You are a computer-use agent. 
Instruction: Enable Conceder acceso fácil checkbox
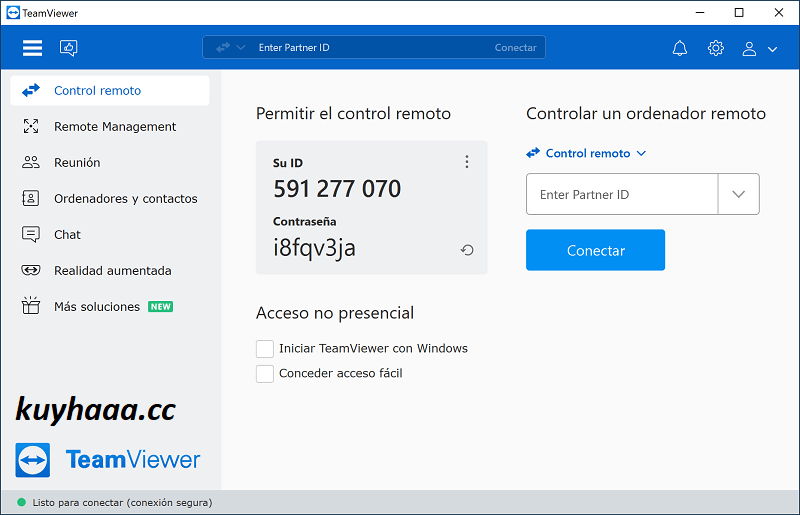click(265, 374)
